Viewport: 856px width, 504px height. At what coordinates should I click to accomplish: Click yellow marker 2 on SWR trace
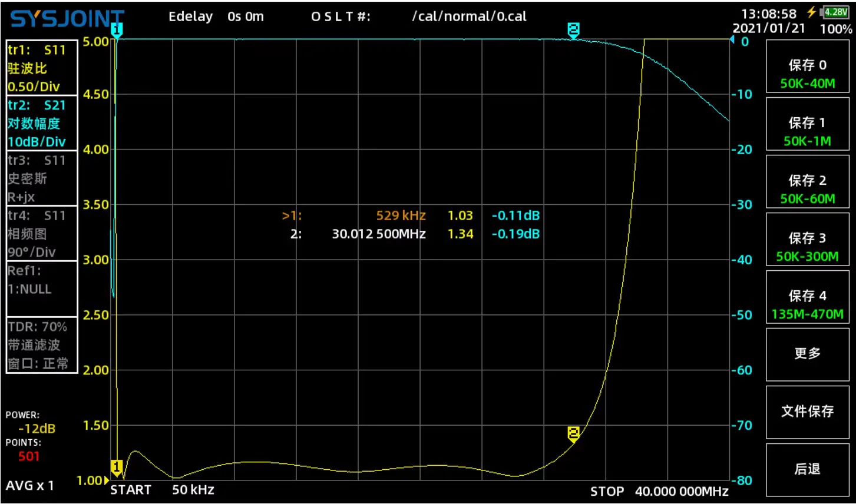[573, 435]
